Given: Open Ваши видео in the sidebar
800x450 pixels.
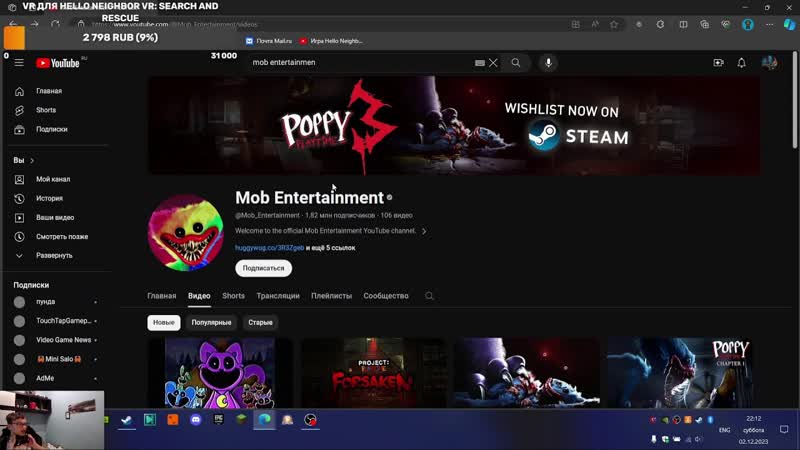Looking at the screenshot, I should (x=55, y=217).
